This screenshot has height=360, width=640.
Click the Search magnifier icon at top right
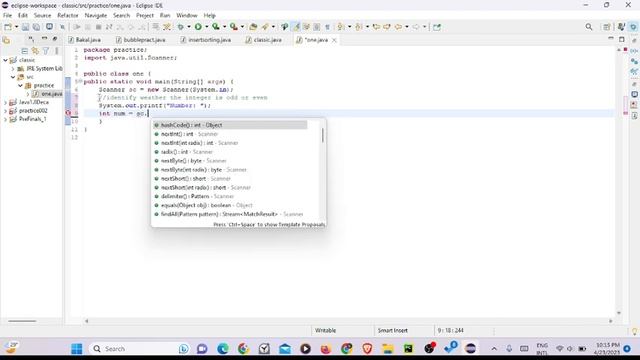coord(589,27)
